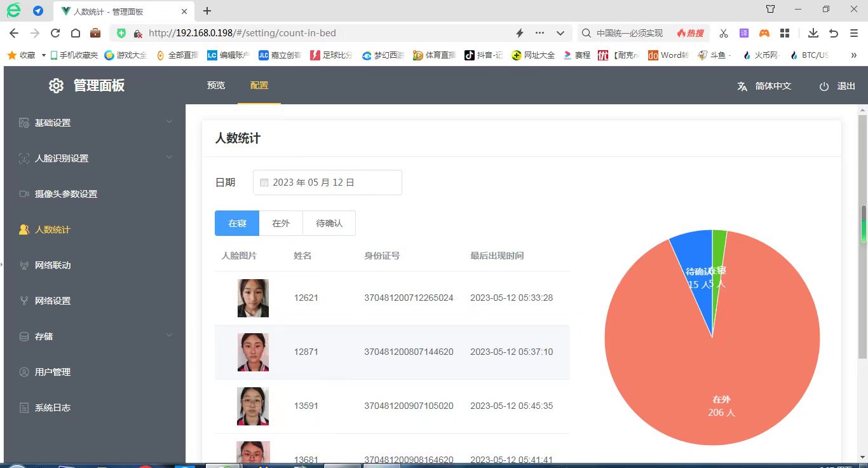Click face thumbnail for 12621

coord(253,298)
